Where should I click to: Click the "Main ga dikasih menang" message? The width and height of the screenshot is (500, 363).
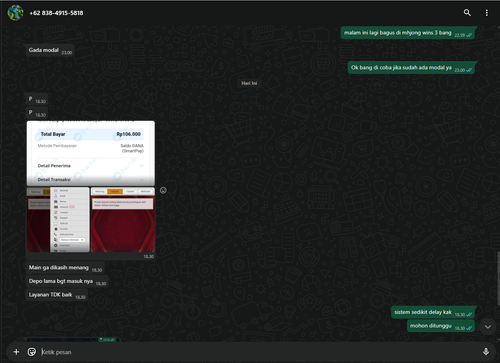pyautogui.click(x=65, y=268)
